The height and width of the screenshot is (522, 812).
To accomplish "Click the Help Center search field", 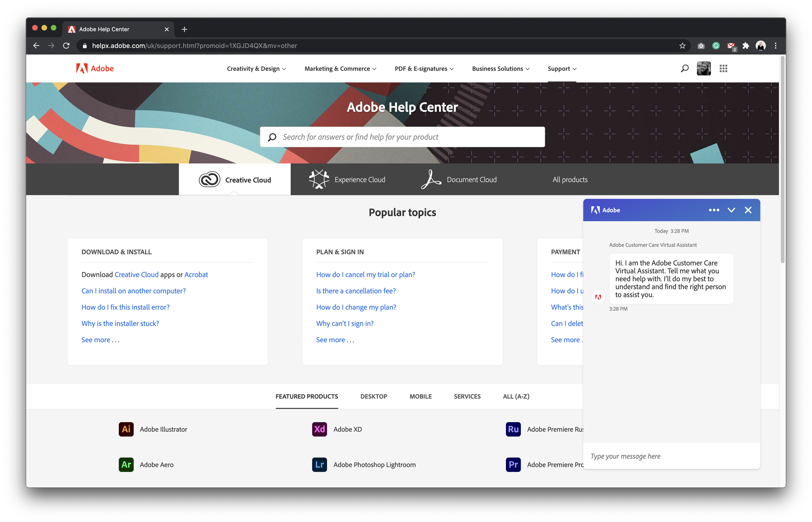I will coord(402,137).
